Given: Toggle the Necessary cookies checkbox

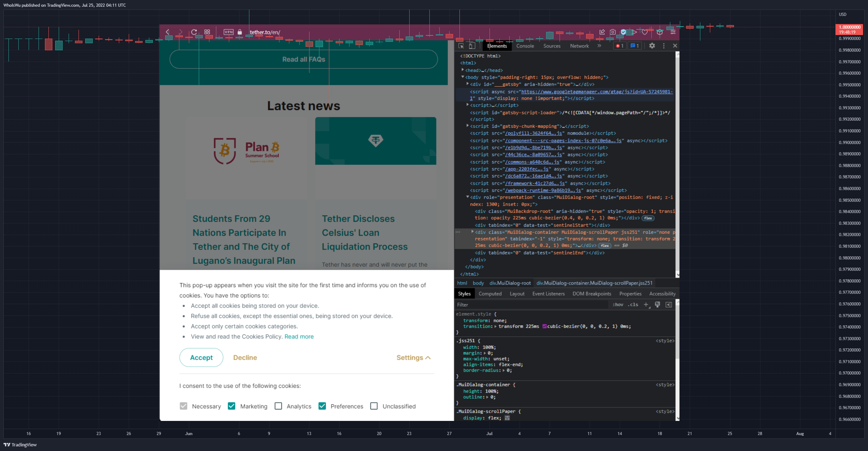Looking at the screenshot, I should point(183,406).
